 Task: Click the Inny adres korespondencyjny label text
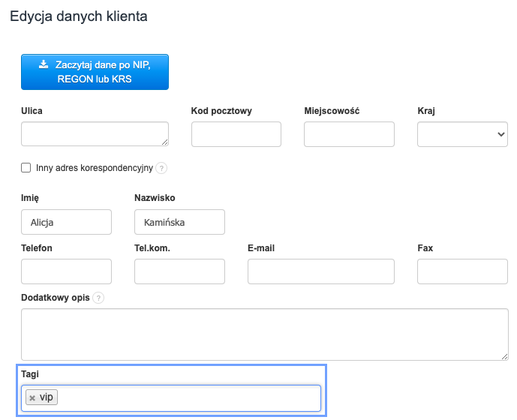coord(95,168)
